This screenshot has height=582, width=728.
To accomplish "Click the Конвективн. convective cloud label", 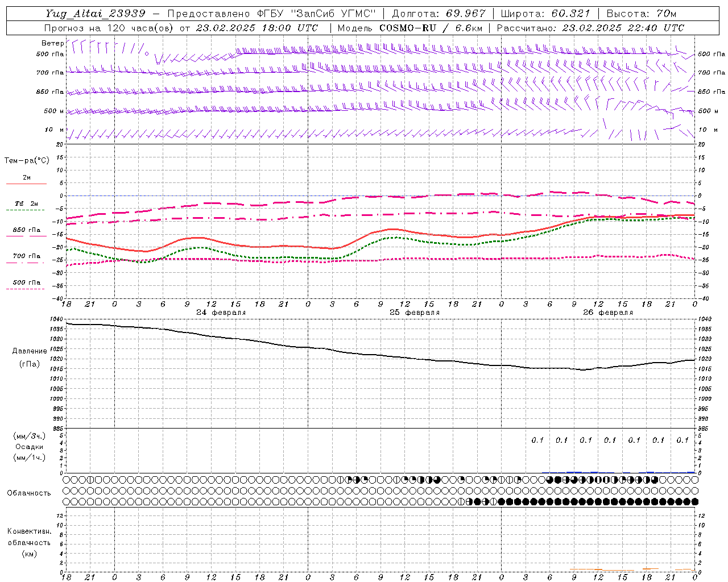I will tap(29, 531).
